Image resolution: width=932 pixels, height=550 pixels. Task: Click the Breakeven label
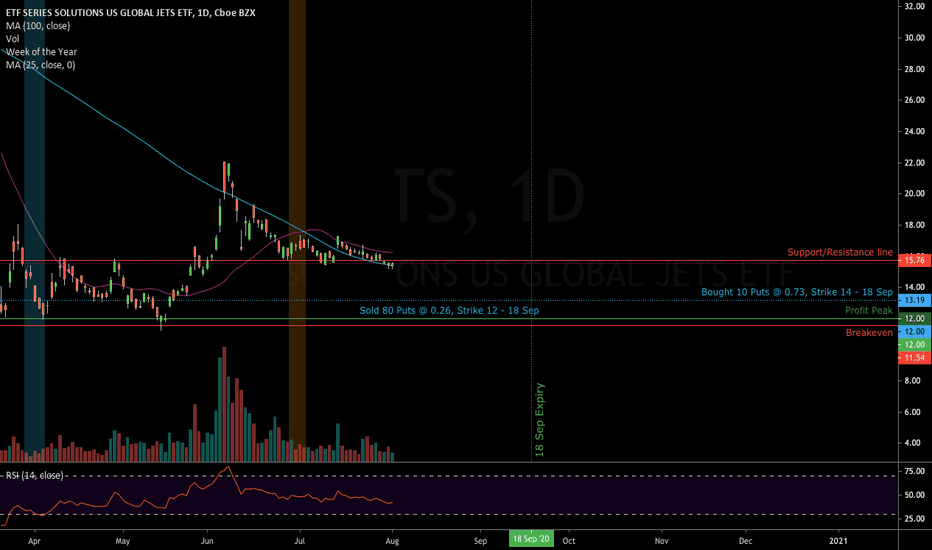[869, 332]
